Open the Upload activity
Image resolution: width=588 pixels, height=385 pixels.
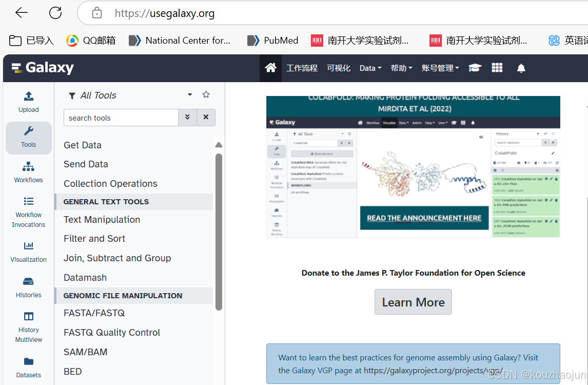point(29,102)
